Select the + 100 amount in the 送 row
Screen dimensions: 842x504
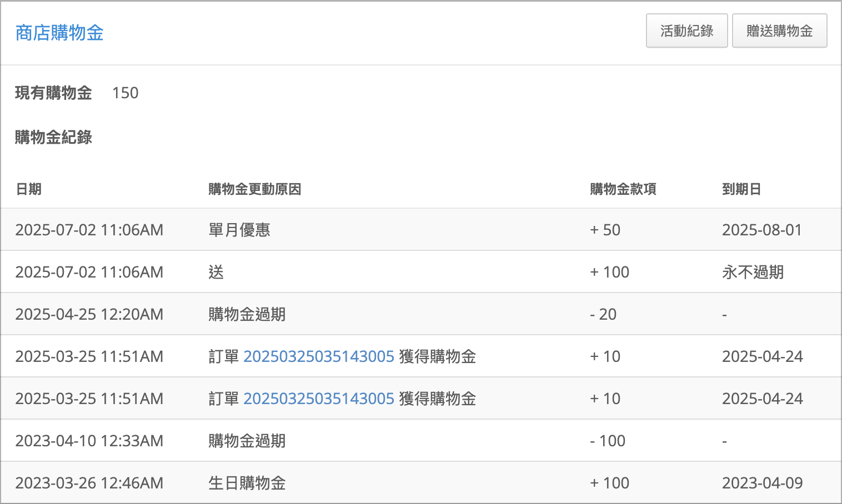pos(609,272)
